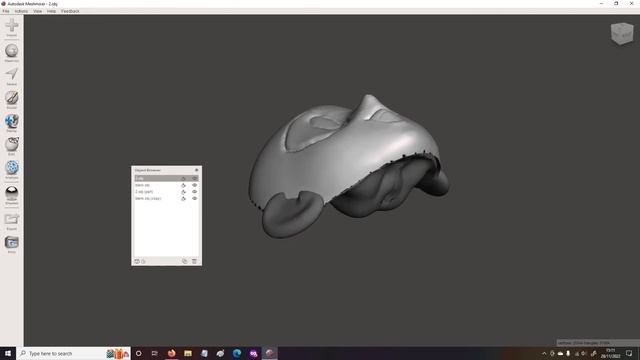Activate the Select tool
The width and height of the screenshot is (640, 360).
pyautogui.click(x=11, y=76)
